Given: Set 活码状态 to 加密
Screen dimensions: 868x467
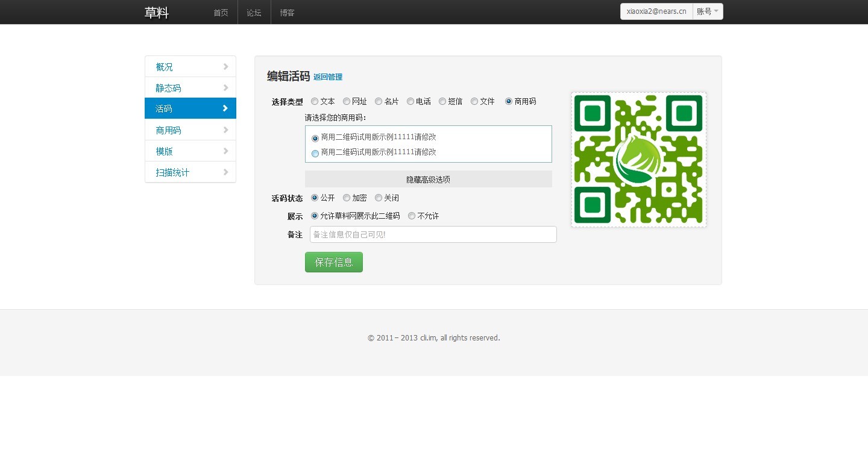Looking at the screenshot, I should click(x=347, y=198).
